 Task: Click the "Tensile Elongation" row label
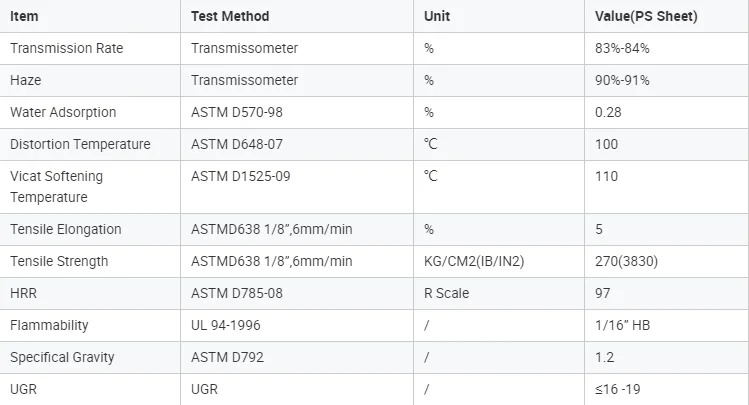66,229
